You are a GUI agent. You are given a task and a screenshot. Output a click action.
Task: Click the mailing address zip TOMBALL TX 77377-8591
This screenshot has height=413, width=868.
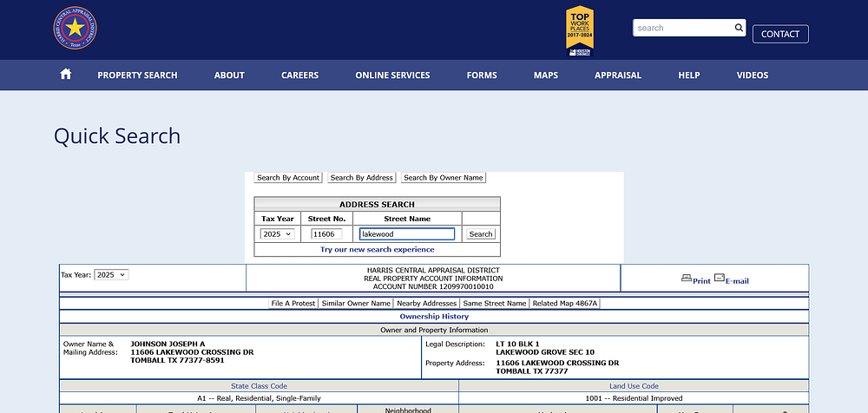coord(177,360)
